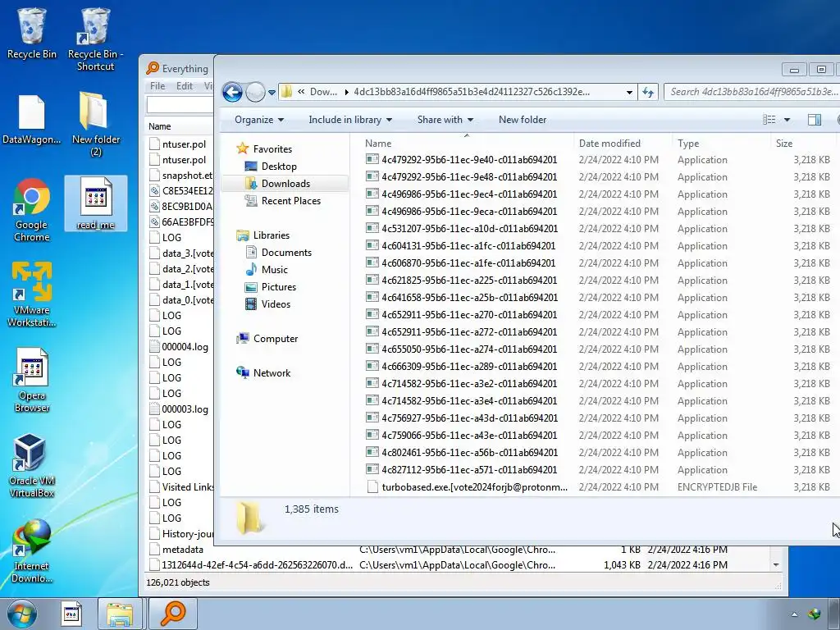Open recent pages dropdown in Explorer
Screen dimensions: 840x630
tap(272, 92)
